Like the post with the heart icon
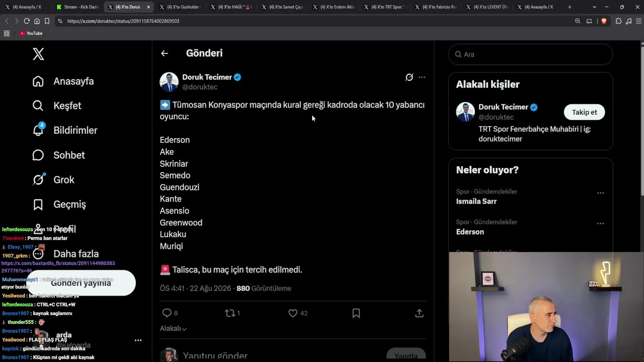The image size is (644, 362). pyautogui.click(x=293, y=313)
